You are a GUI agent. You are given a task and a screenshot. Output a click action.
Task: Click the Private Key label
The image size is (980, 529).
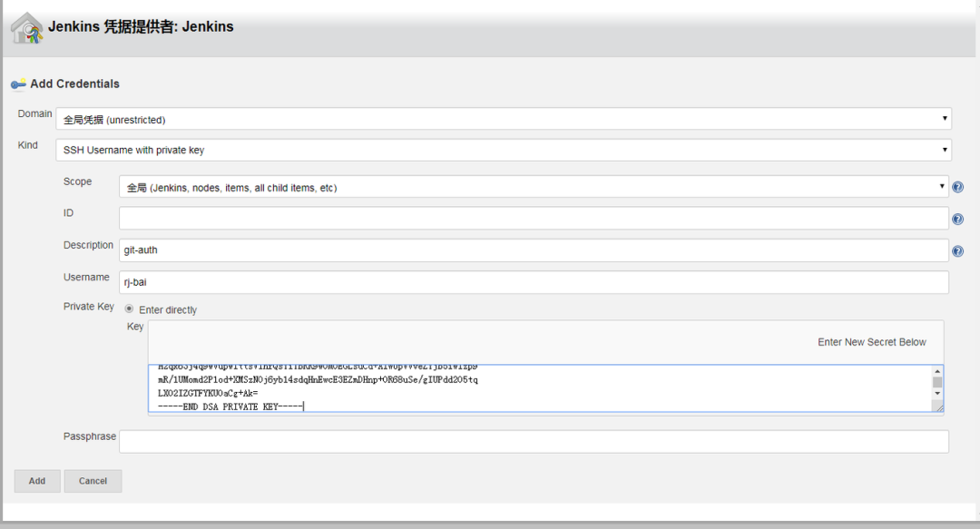(x=89, y=307)
